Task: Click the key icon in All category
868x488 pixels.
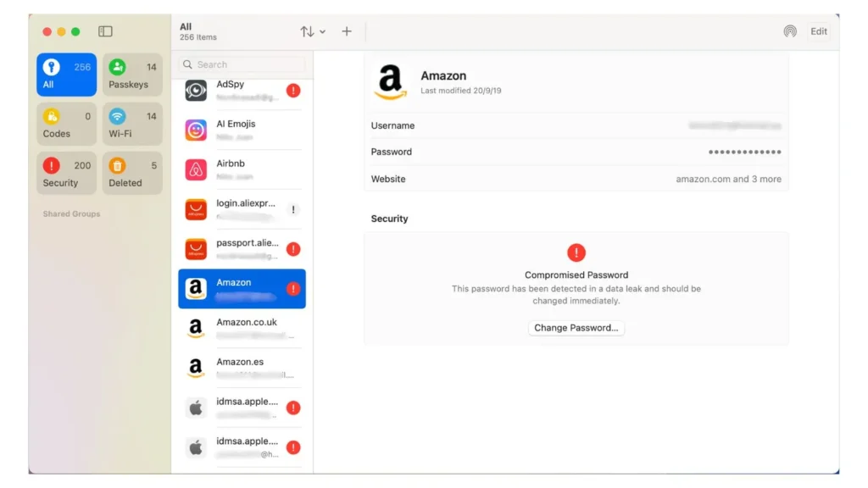Action: tap(52, 68)
